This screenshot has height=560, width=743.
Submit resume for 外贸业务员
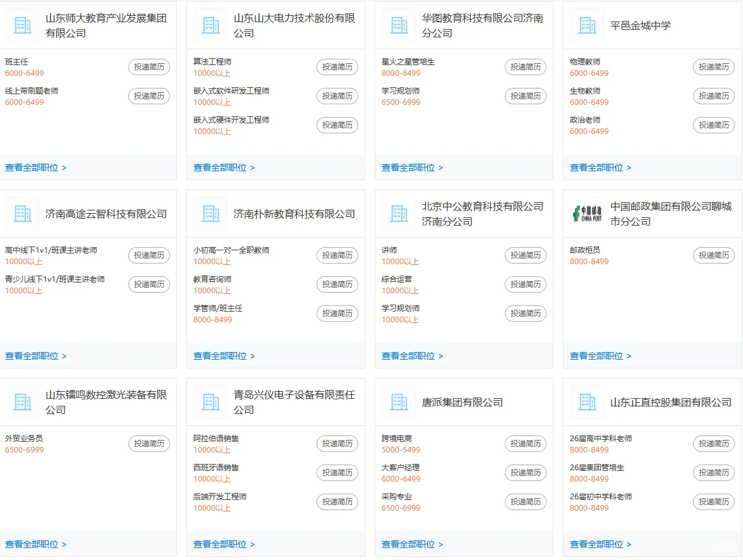(149, 443)
